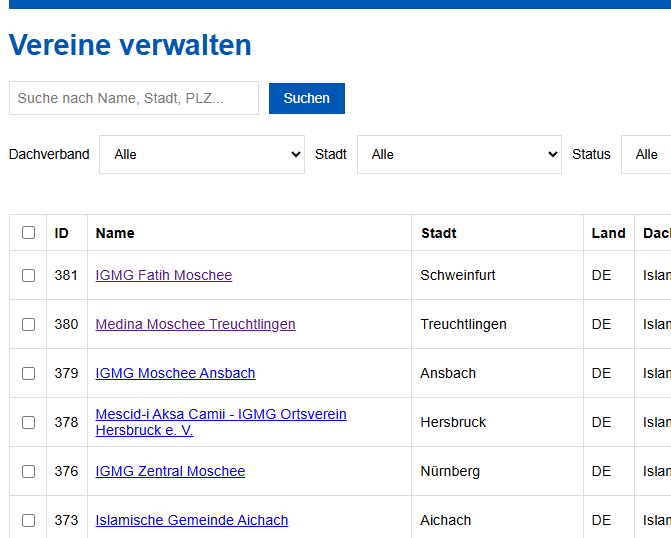Image resolution: width=671 pixels, height=538 pixels.
Task: Check the box for ID 376 row
Action: tap(28, 471)
